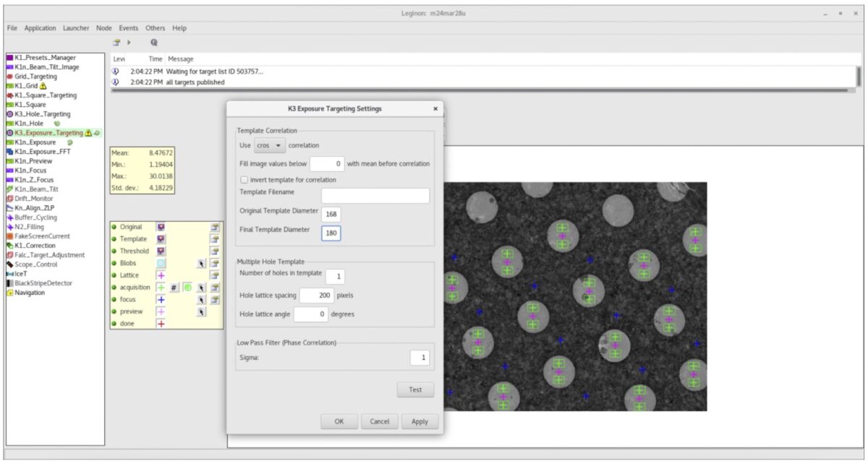Open the Application menu
The height and width of the screenshot is (464, 868).
[40, 27]
